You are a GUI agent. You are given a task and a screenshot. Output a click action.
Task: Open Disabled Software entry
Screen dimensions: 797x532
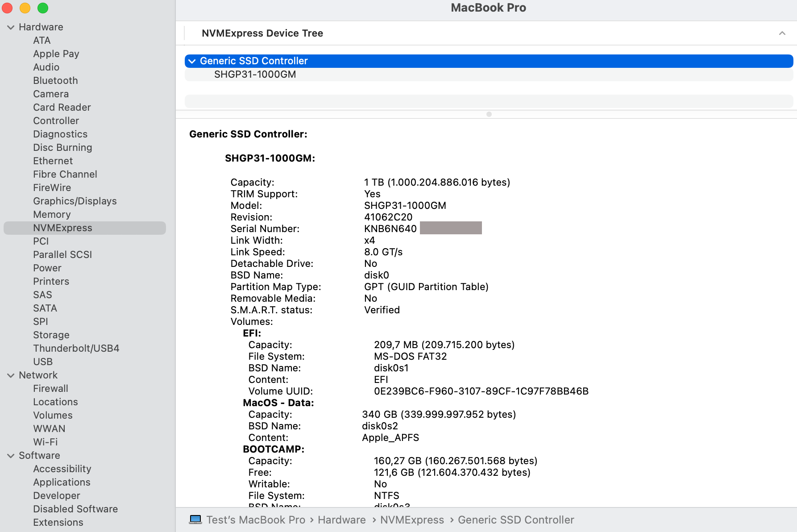pyautogui.click(x=75, y=509)
